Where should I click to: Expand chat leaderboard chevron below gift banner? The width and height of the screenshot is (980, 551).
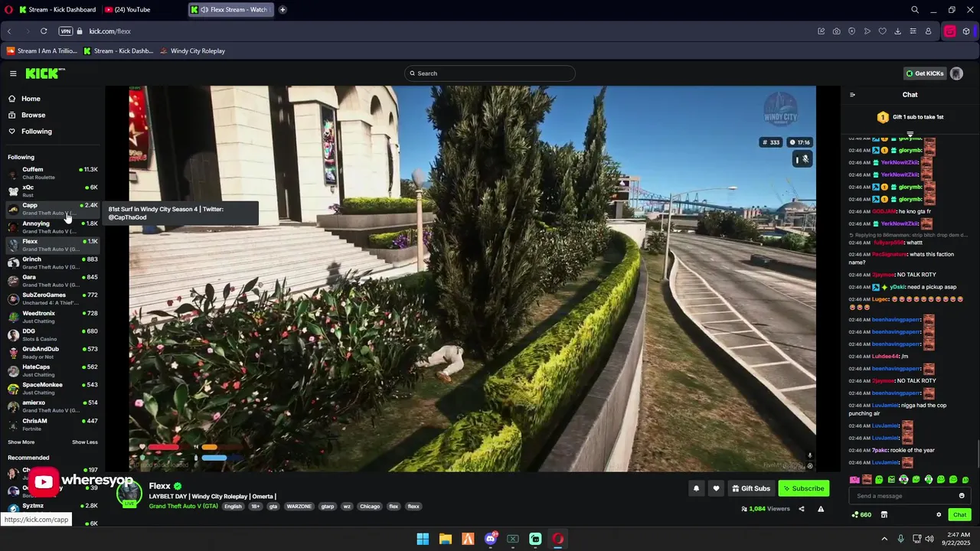tap(910, 134)
